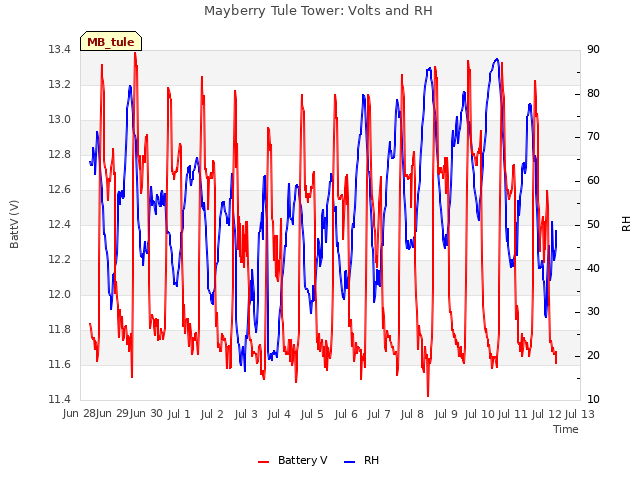640x480 pixels.
Task: Click the 80 RH tick label
Action: pyautogui.click(x=593, y=93)
